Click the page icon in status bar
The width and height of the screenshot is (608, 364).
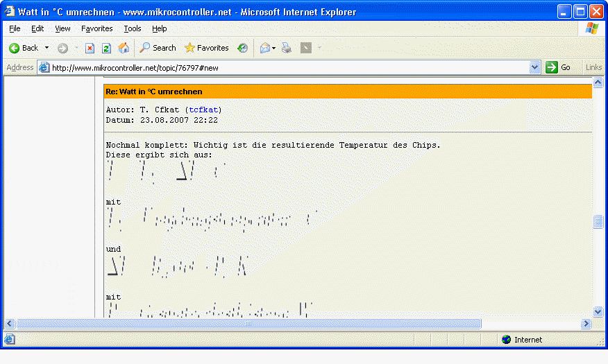10,339
